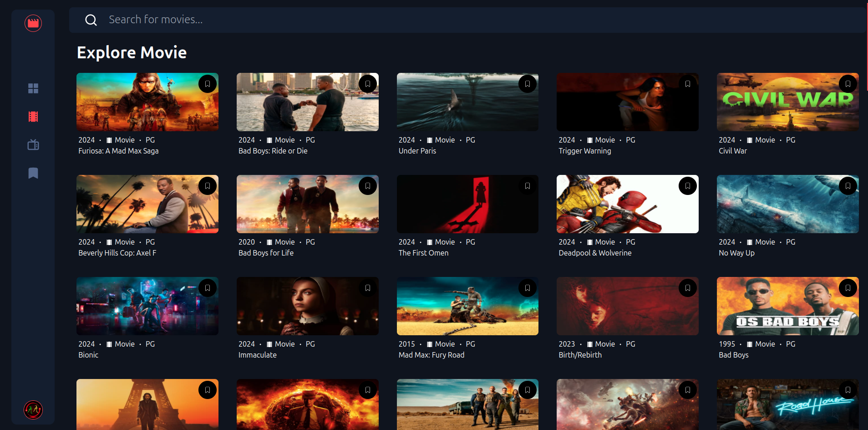Screen dimensions: 868x430
Task: Click the No Way Up title
Action: tap(736, 253)
